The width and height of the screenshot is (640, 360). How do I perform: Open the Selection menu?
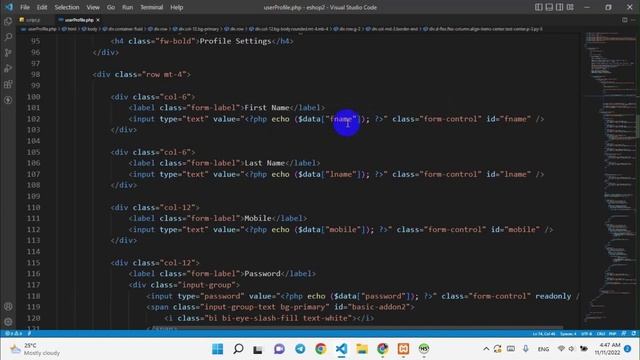coord(67,7)
